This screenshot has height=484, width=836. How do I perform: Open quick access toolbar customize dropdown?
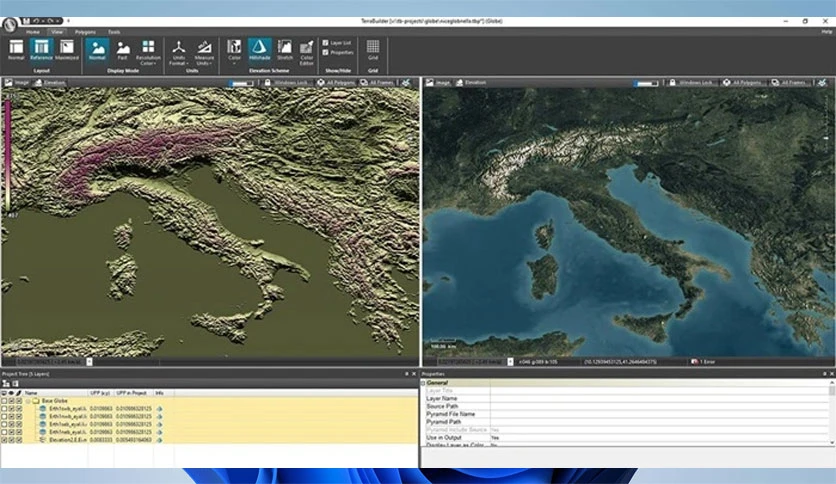coord(68,21)
